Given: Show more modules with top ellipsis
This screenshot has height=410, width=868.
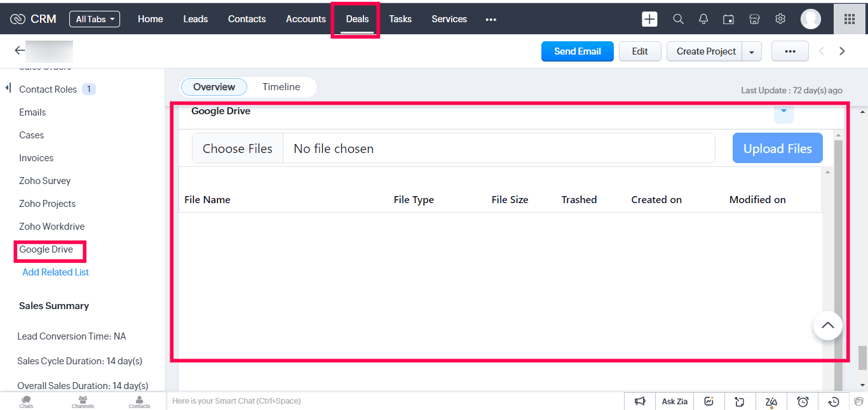Looking at the screenshot, I should pos(491,20).
